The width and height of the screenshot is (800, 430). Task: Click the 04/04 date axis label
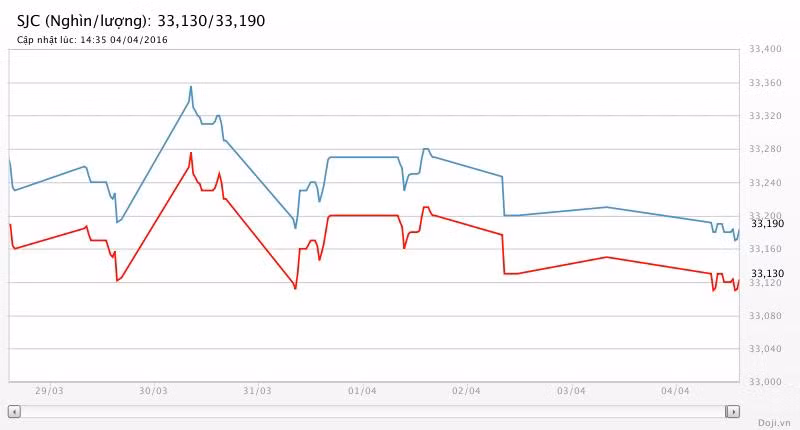675,391
